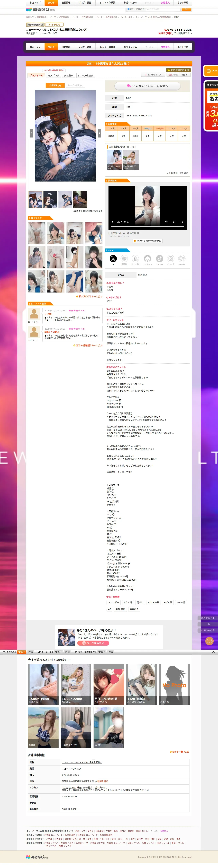
Task: Open the 地図を見る map link
Action: coord(103,781)
